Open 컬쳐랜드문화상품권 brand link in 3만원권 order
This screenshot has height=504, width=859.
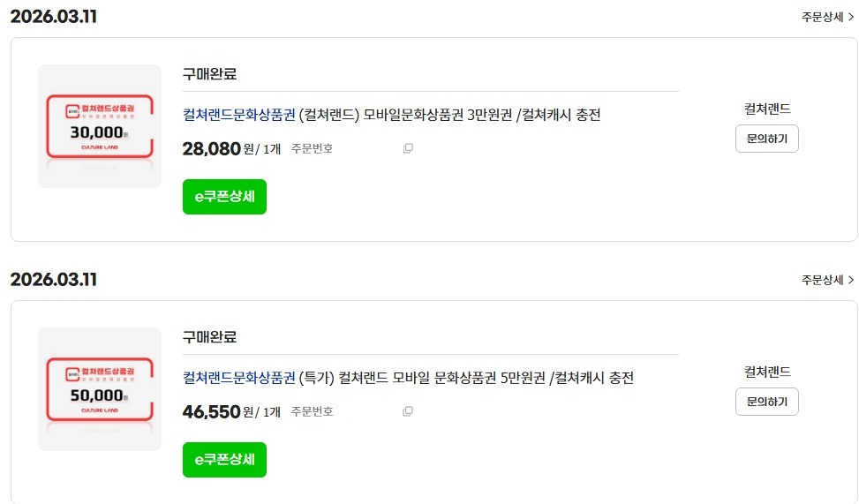[x=238, y=115]
